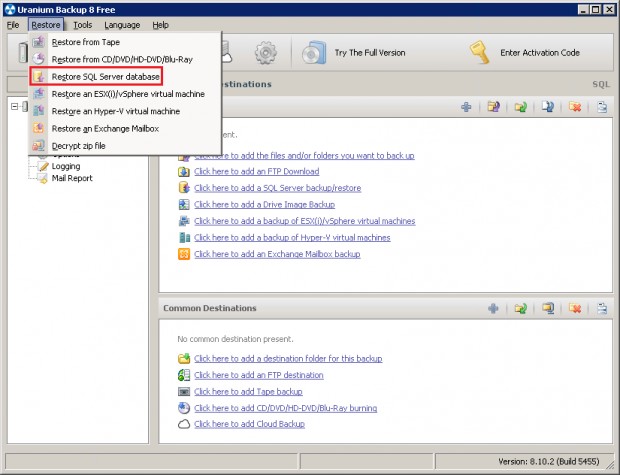
Task: Choose Restore from CD/DVD/HD-DVD/Blu-Ray
Action: [x=125, y=59]
